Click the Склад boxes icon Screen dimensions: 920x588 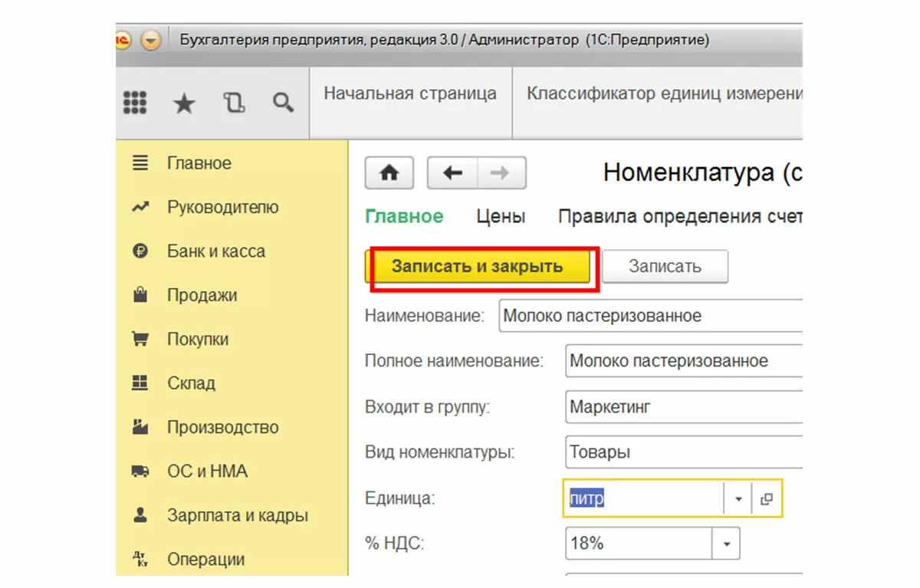[x=140, y=383]
